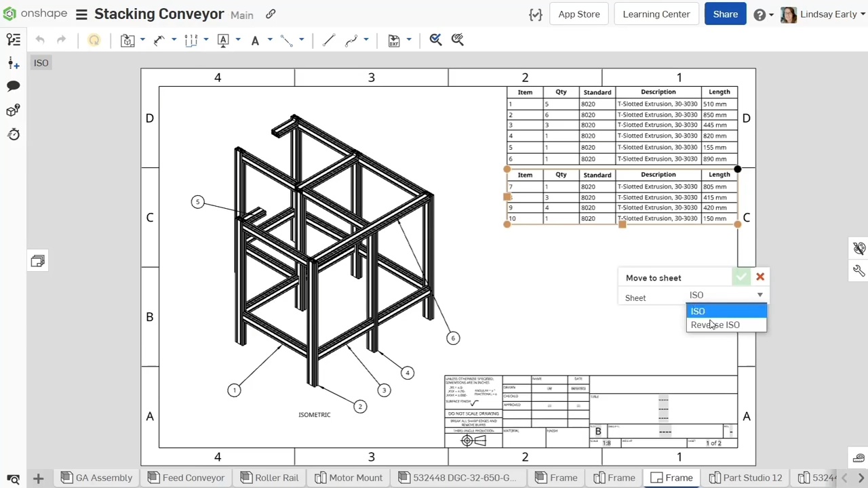Select the Text A tool
The height and width of the screenshot is (488, 868).
tap(255, 41)
